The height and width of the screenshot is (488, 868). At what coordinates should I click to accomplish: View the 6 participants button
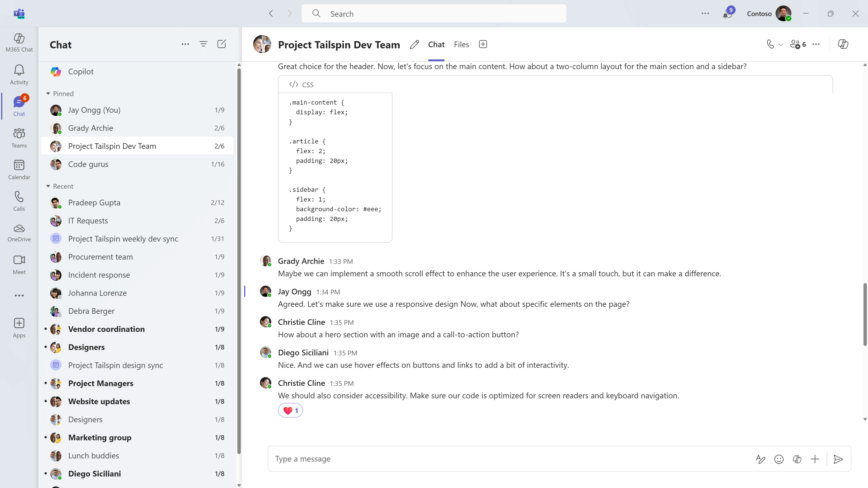[798, 45]
